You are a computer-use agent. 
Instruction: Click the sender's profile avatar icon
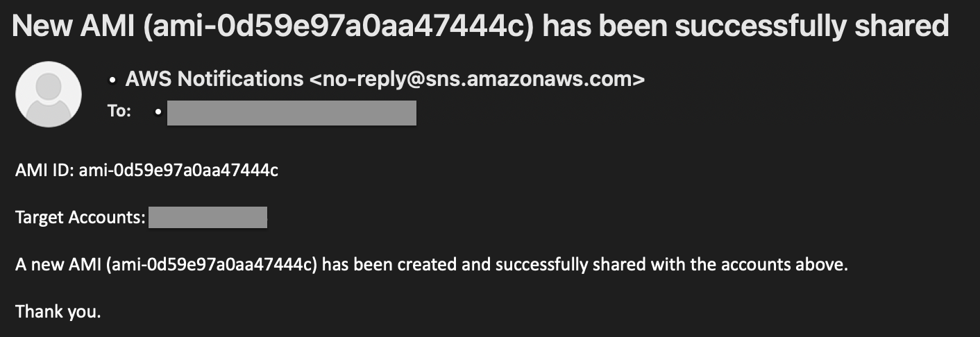(x=49, y=94)
